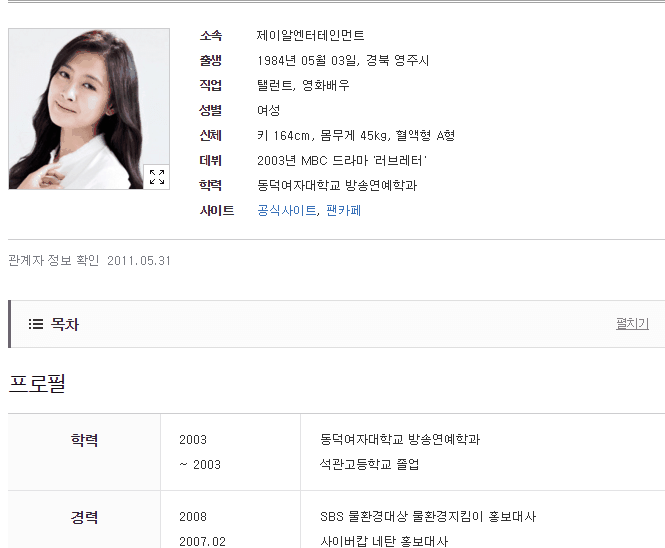
Task: Click 사이버캅 네탄 홍보대사 entry
Action: (x=384, y=542)
